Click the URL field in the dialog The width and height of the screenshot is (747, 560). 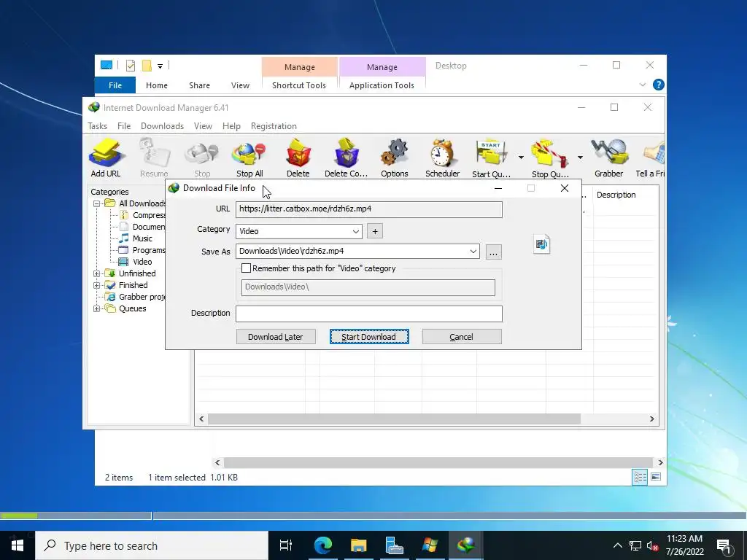[368, 209]
